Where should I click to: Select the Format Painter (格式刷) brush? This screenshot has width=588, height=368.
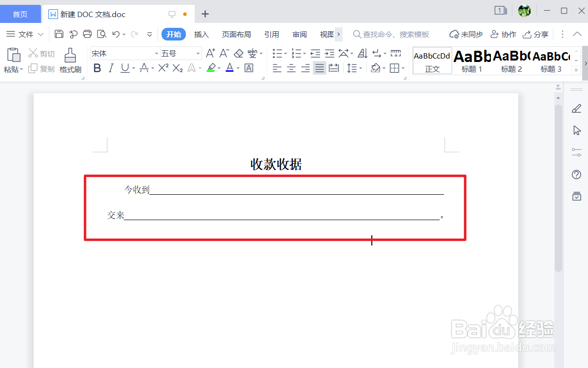pyautogui.click(x=70, y=61)
